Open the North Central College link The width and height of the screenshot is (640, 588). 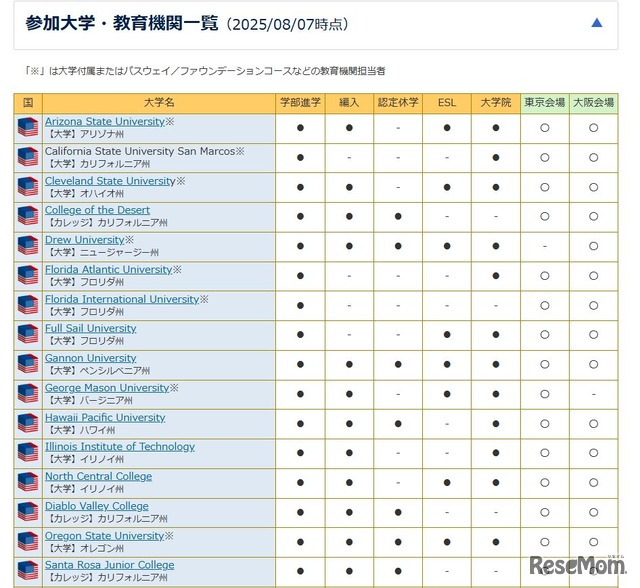98,477
